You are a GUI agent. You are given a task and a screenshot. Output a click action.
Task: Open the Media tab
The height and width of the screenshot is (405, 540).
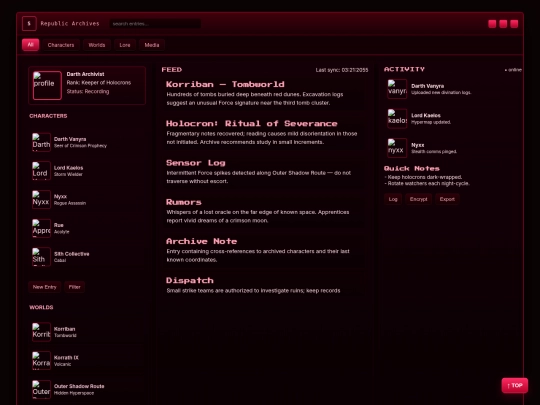152,45
